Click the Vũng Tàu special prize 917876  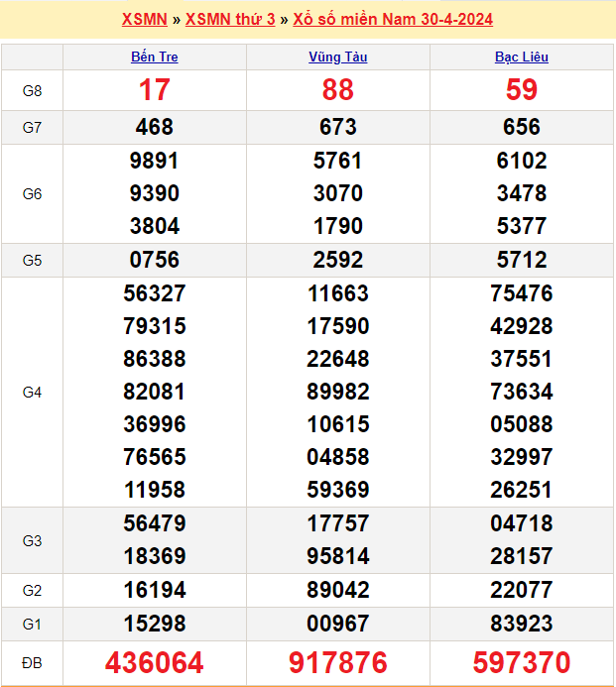coord(337,662)
